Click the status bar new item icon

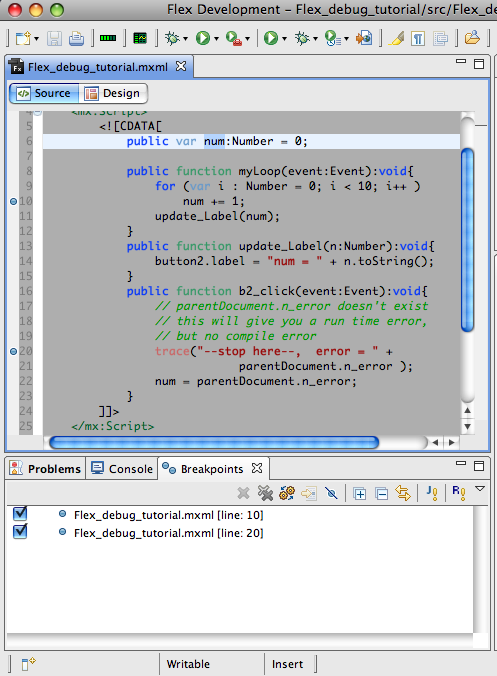point(28,663)
